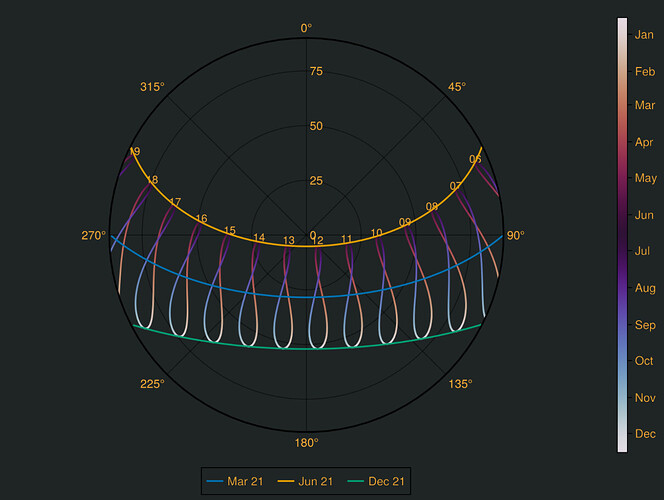The image size is (664, 500).
Task: Click the hour 11 analemma label
Action: (x=346, y=239)
